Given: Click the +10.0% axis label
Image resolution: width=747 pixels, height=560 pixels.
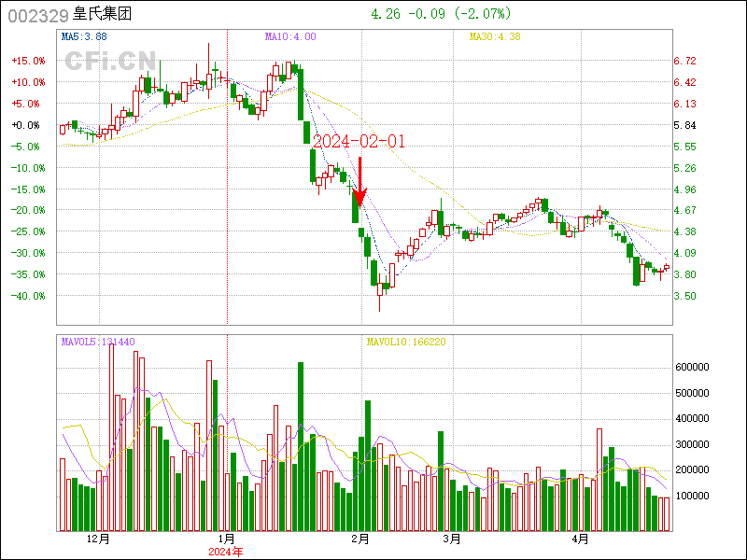Looking at the screenshot, I should tap(28, 82).
